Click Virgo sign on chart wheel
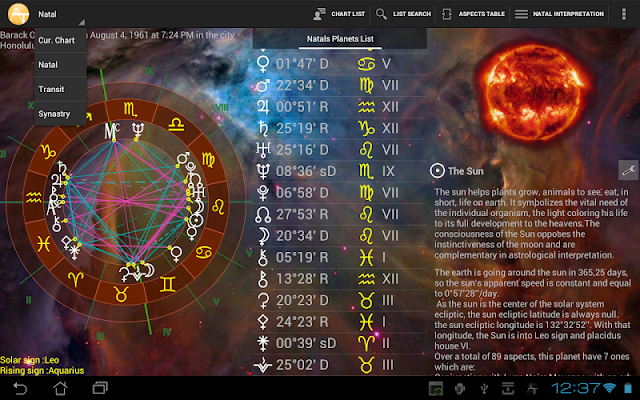This screenshot has width=640, height=400. pos(208,161)
